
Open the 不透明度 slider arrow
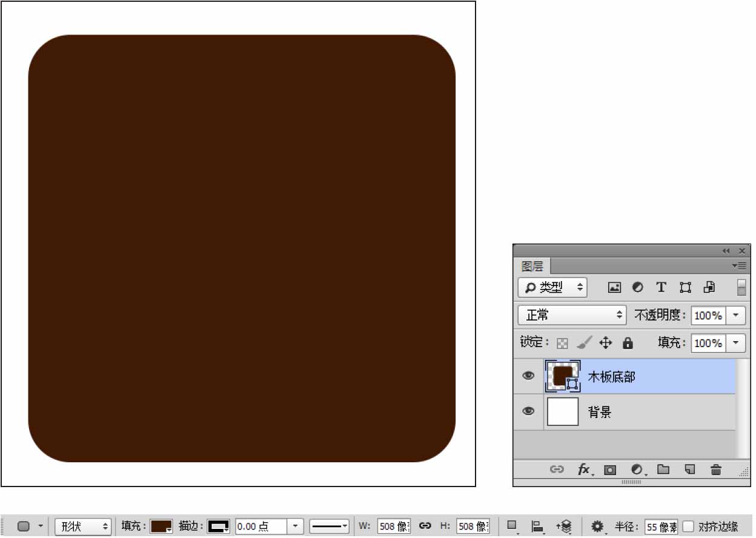735,315
